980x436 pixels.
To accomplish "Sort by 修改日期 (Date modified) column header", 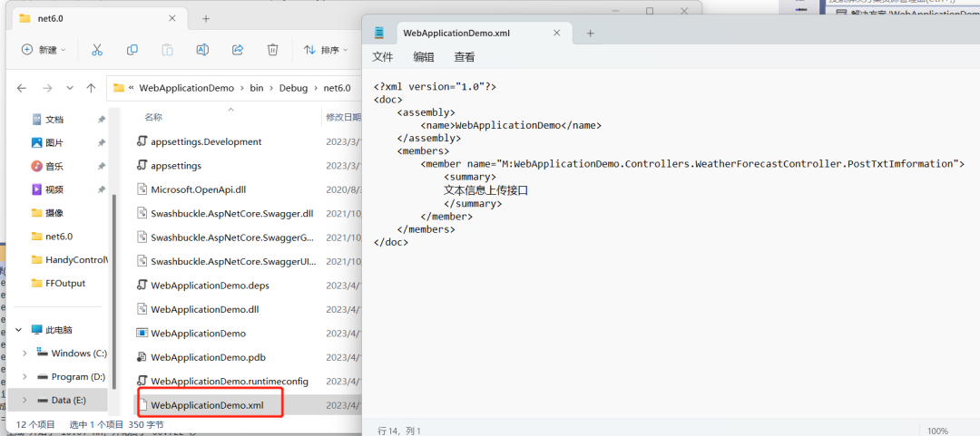I will pos(343,117).
